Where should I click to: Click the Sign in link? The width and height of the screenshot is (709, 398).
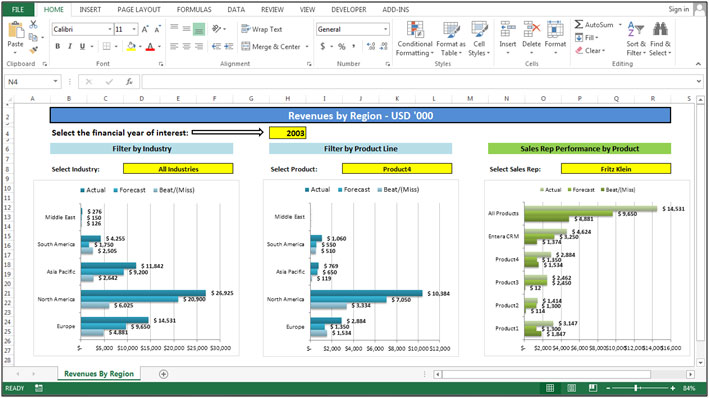click(679, 9)
